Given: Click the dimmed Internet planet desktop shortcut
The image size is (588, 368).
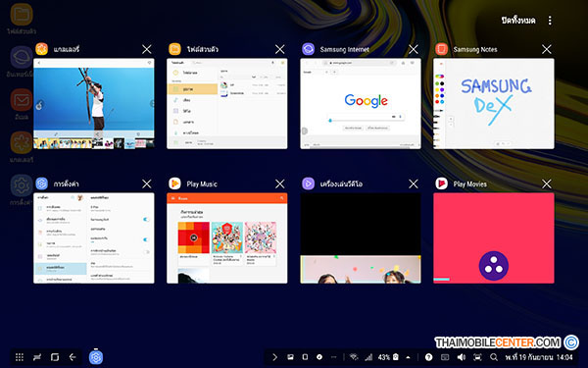Looking at the screenshot, I should pos(21,61).
